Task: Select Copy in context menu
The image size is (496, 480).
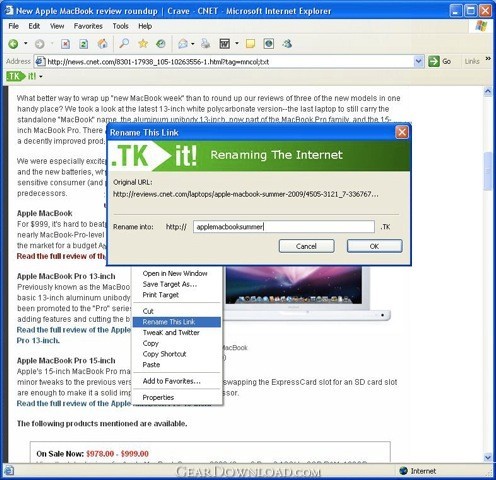Action: pyautogui.click(x=177, y=343)
